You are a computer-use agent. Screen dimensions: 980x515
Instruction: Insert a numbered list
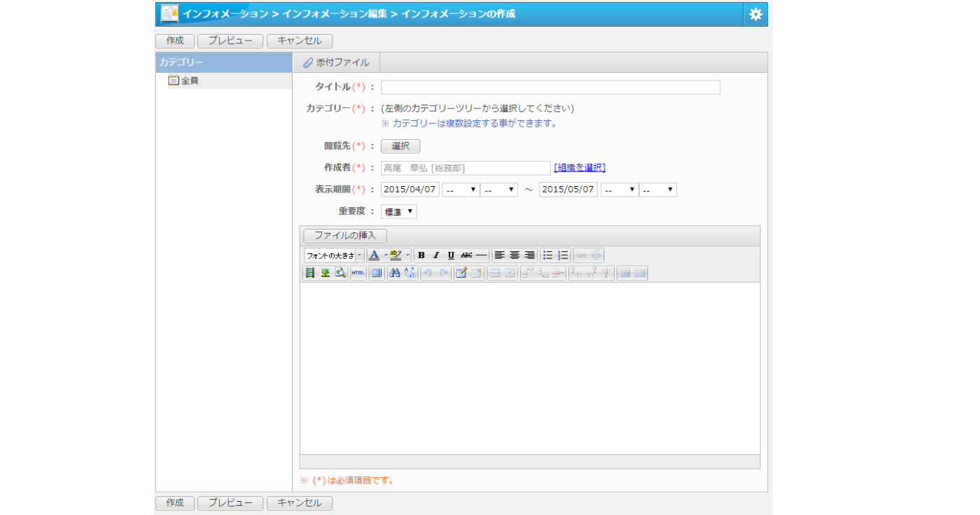[x=563, y=255]
